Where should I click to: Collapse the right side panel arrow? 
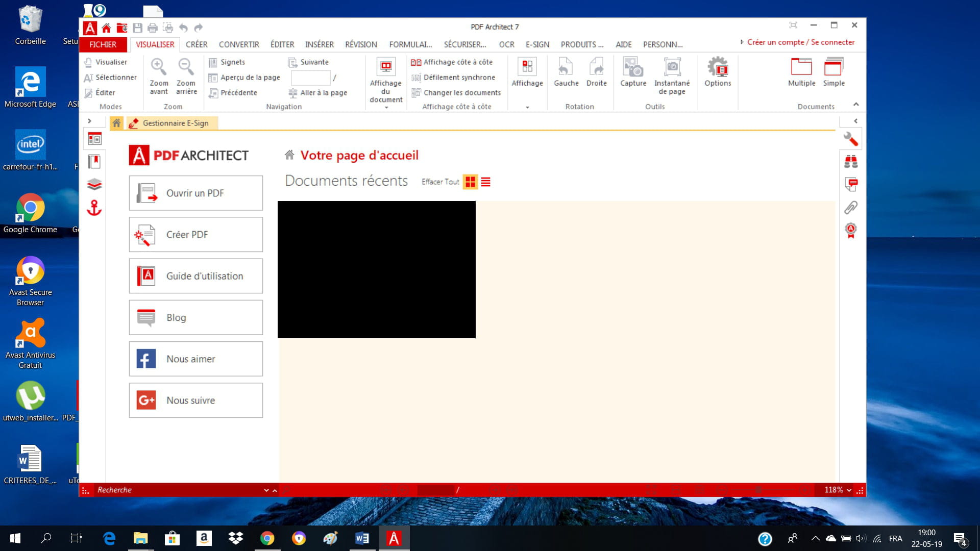(855, 121)
